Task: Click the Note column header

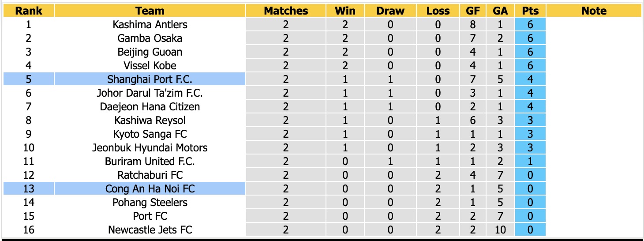Action: (594, 11)
